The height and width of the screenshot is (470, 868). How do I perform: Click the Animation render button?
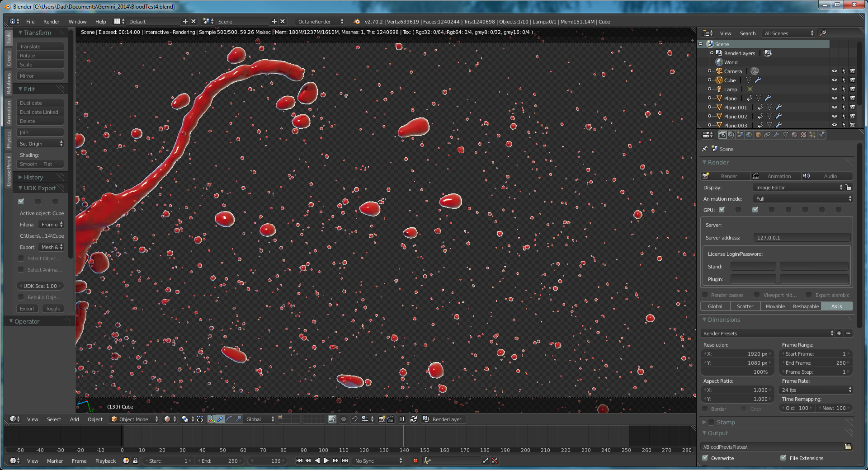tap(776, 176)
